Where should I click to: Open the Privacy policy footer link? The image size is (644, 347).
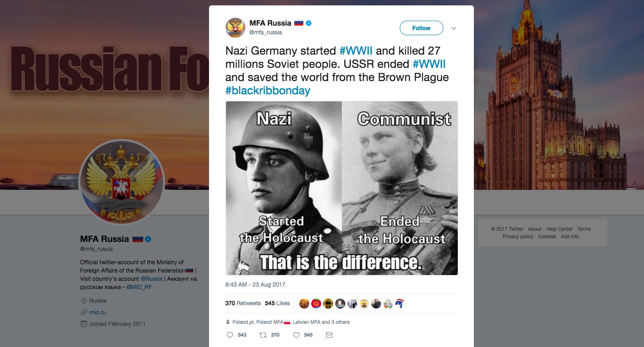click(x=518, y=237)
